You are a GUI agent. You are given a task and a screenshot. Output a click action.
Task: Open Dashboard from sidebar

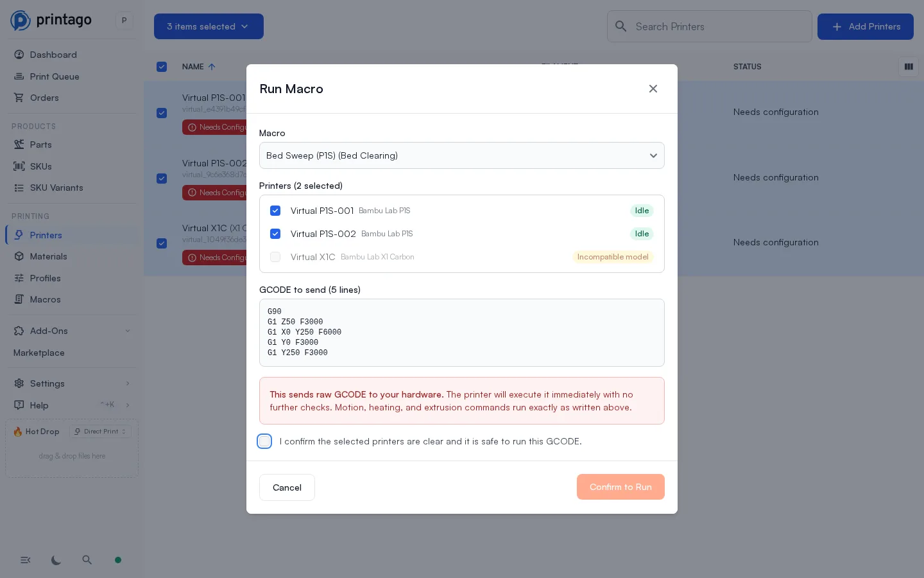[53, 55]
